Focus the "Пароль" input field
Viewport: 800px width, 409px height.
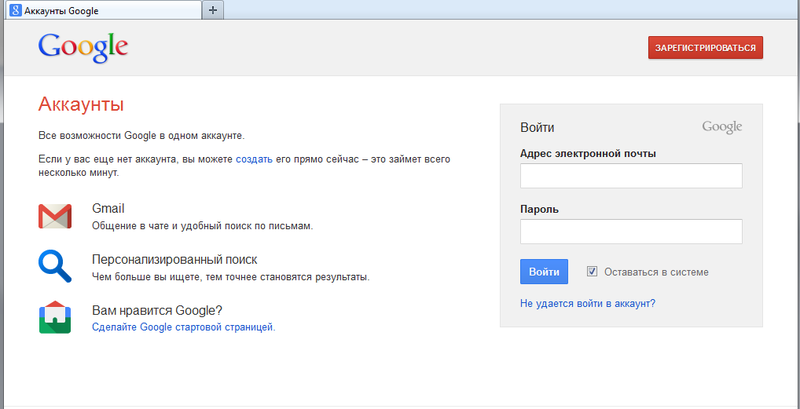click(x=631, y=232)
